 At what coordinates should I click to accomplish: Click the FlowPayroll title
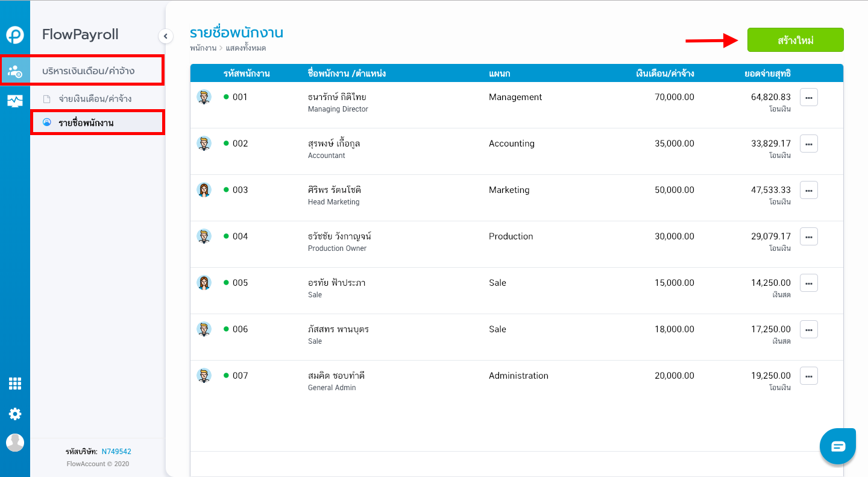(80, 34)
